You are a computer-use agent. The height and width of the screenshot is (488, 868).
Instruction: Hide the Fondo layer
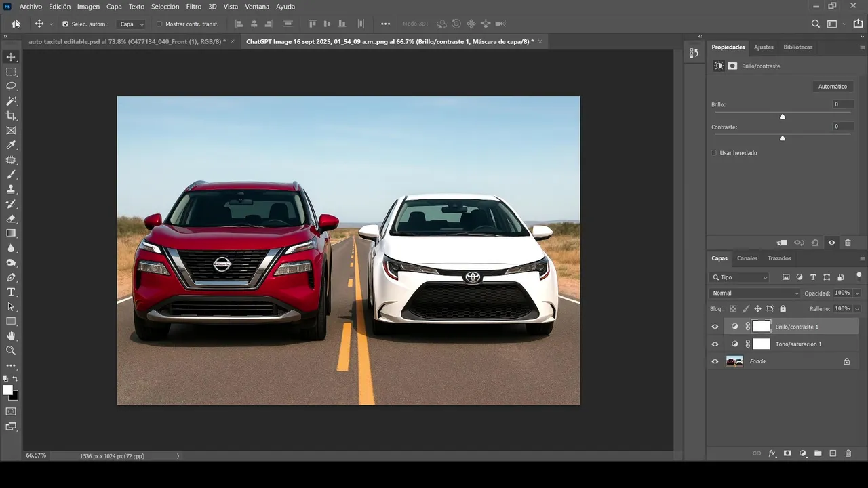pyautogui.click(x=715, y=361)
